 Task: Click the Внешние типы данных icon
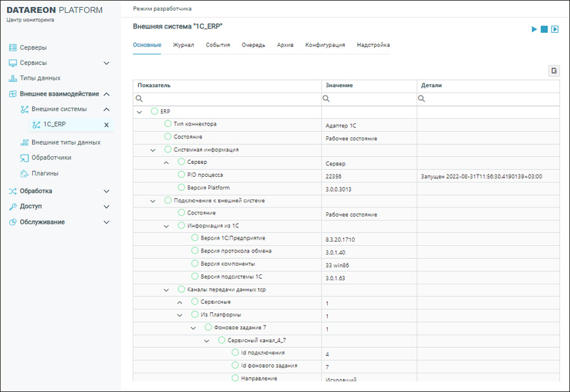click(24, 143)
